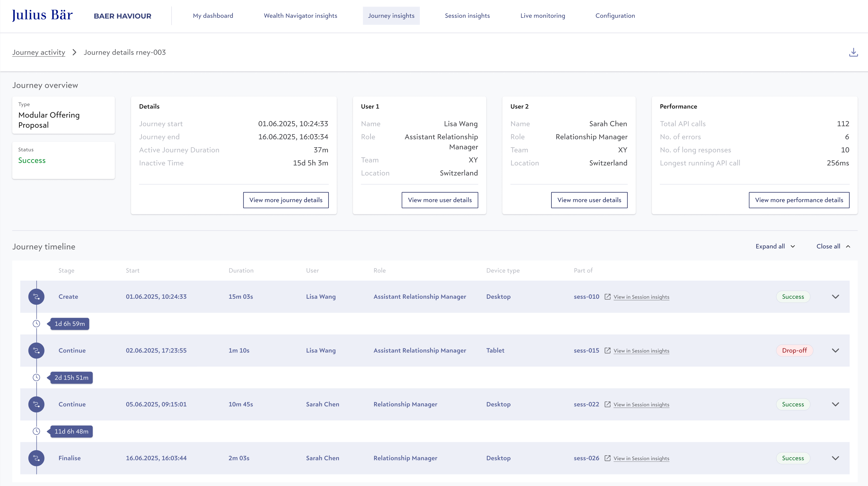868x486 pixels.
Task: Click the Julius Bär logo
Action: [42, 15]
